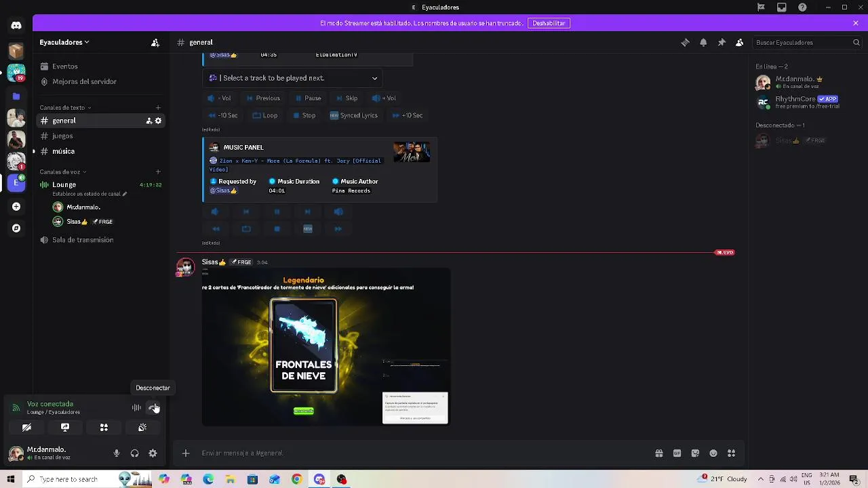The width and height of the screenshot is (868, 488).
Task: Open the gift icon in message bar
Action: pos(658,453)
